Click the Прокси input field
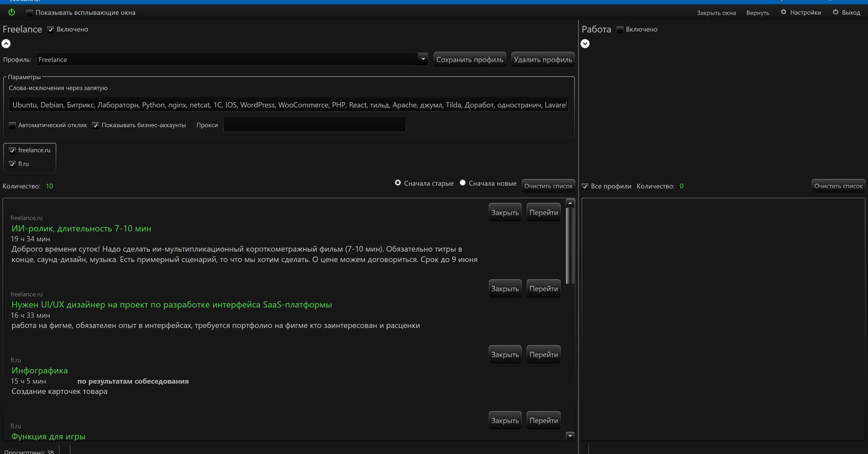 tap(315, 125)
